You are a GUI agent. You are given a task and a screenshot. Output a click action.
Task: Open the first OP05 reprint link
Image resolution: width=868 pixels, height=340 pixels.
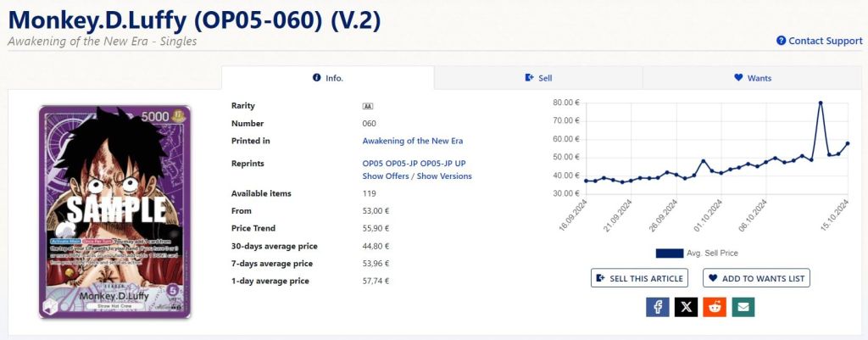pos(373,163)
